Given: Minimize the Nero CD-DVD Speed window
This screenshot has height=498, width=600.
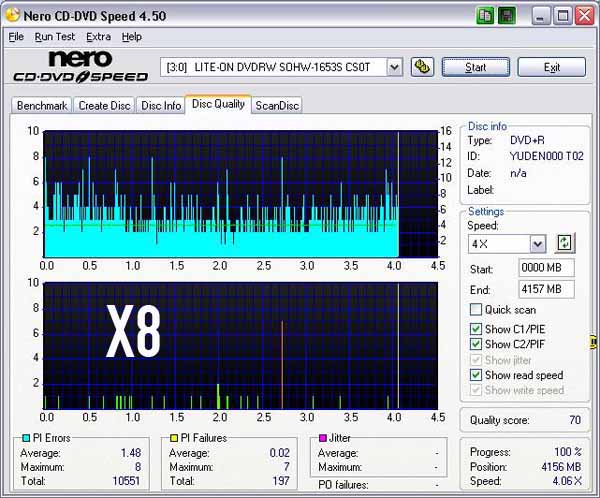Looking at the screenshot, I should 540,16.
